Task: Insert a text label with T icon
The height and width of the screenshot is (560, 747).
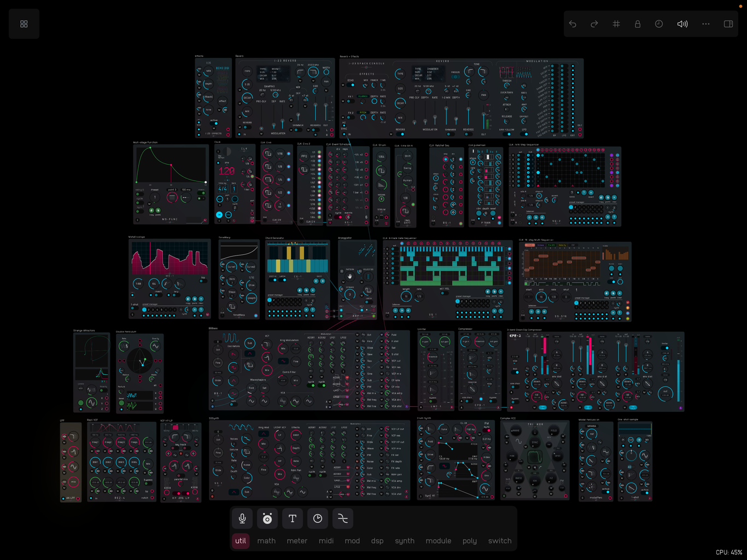Action: coord(293,518)
